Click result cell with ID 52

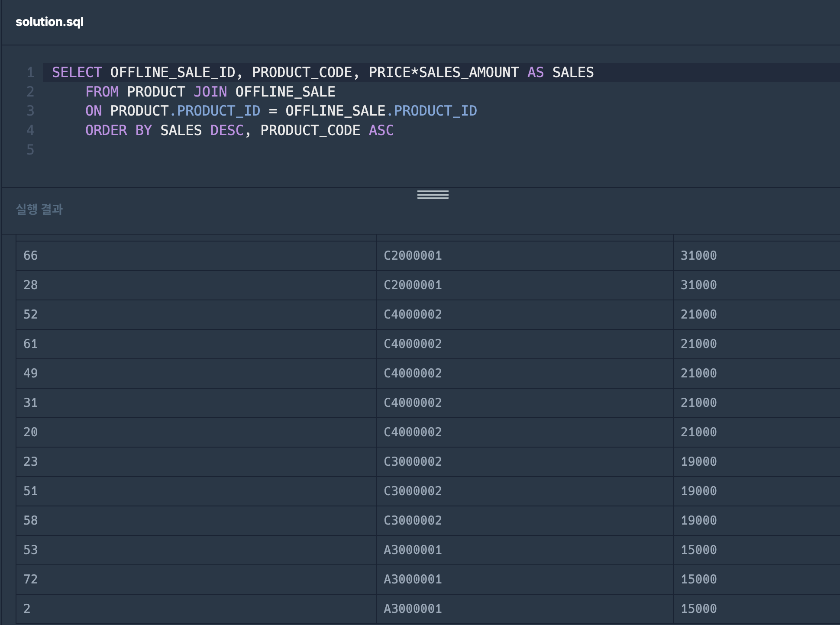31,314
